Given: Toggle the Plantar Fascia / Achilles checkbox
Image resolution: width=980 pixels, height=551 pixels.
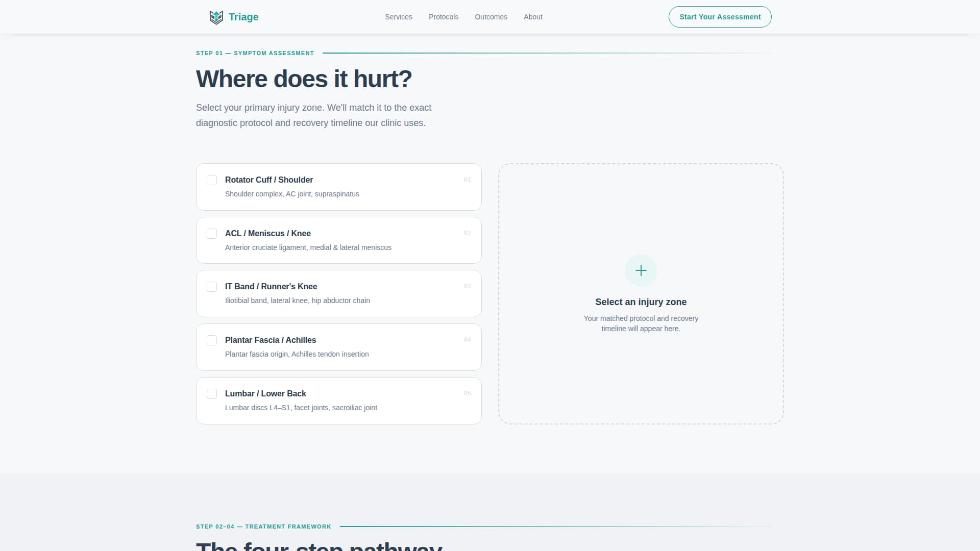Looking at the screenshot, I should click(212, 340).
